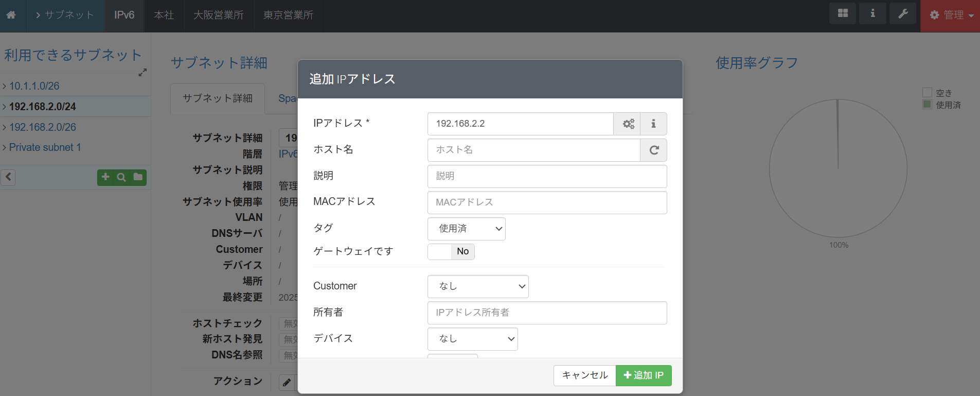Click the 使用済 green legend color box

coord(928,105)
